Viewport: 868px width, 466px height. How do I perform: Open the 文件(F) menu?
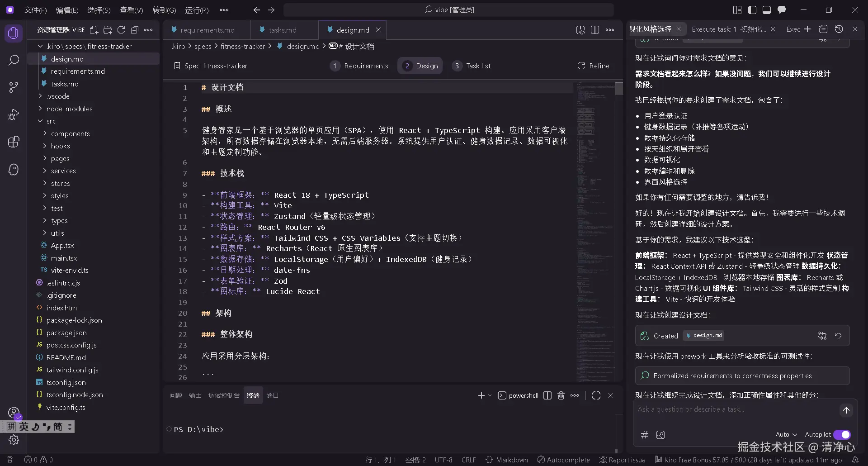coord(35,10)
